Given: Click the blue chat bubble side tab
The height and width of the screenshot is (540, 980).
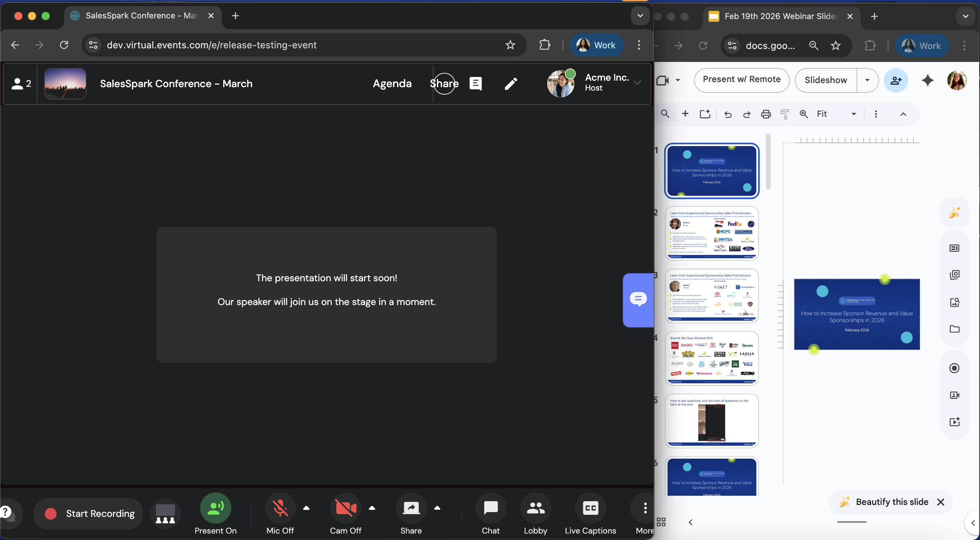Looking at the screenshot, I should coord(638,299).
